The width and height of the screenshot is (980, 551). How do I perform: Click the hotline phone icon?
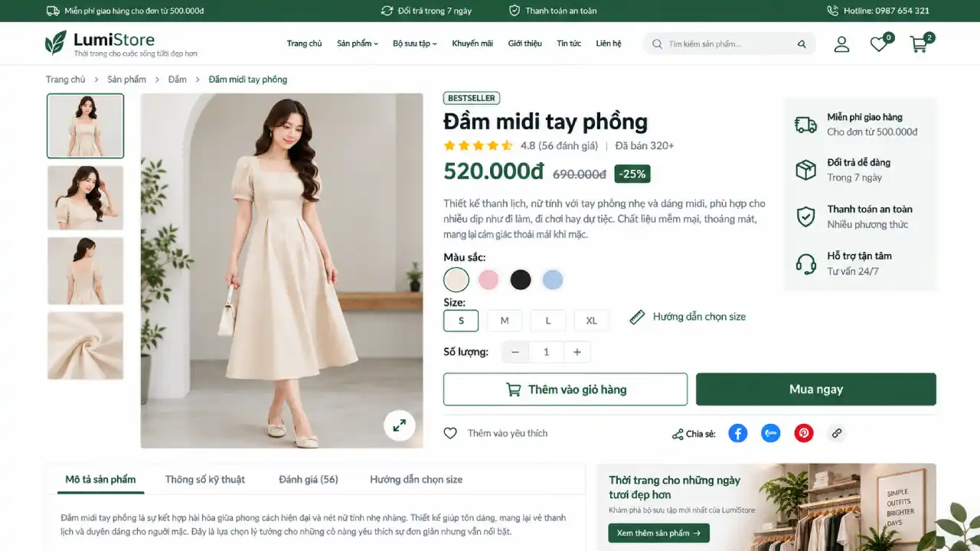(833, 11)
